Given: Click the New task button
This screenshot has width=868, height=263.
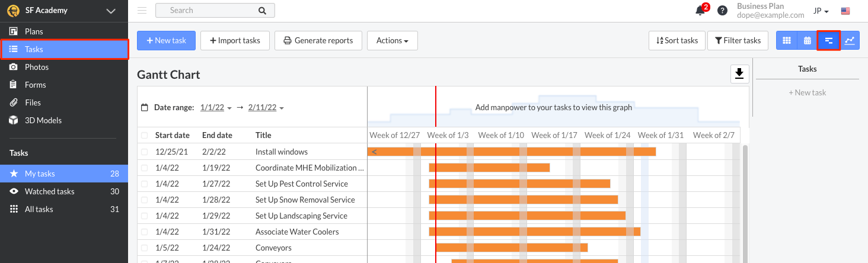Looking at the screenshot, I should click(165, 40).
